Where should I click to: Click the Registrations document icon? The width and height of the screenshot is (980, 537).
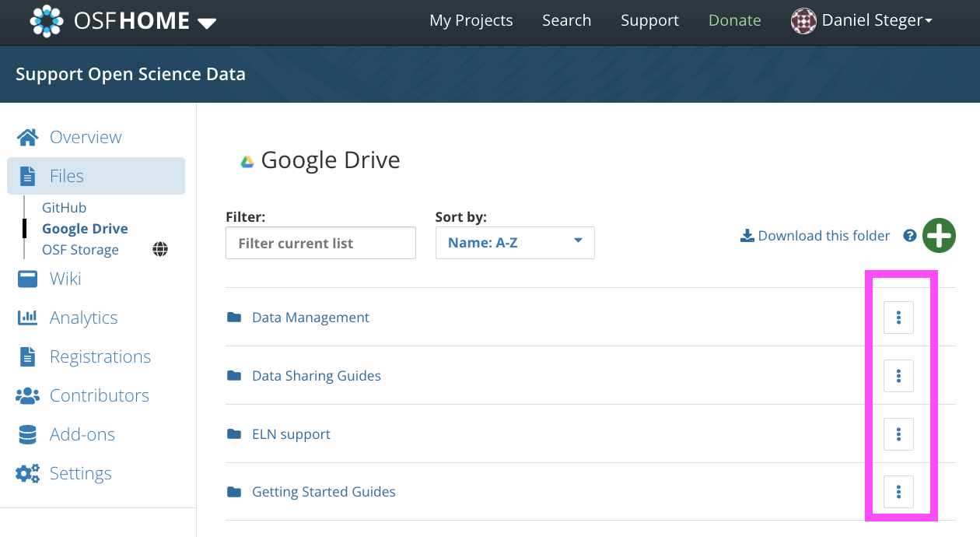[x=27, y=356]
